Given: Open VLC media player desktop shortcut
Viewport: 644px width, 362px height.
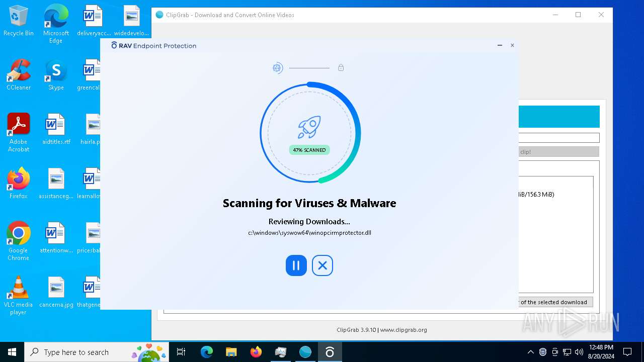Looking at the screenshot, I should pyautogui.click(x=19, y=296).
